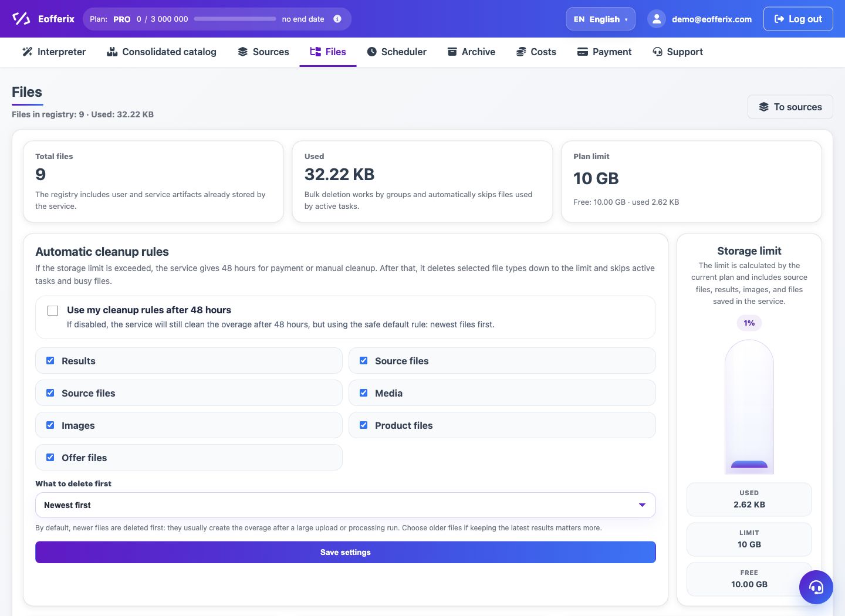Uncheck the Product files checkbox
The image size is (845, 616).
364,425
